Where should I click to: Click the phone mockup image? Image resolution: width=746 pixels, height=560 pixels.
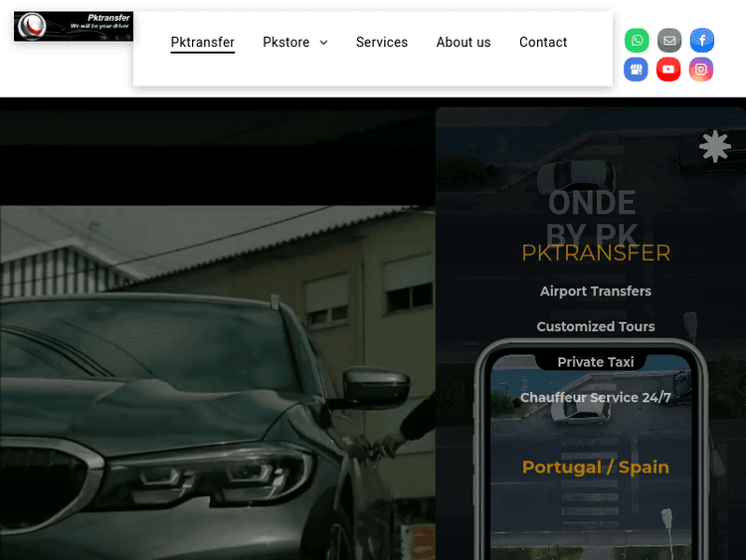pos(591,450)
